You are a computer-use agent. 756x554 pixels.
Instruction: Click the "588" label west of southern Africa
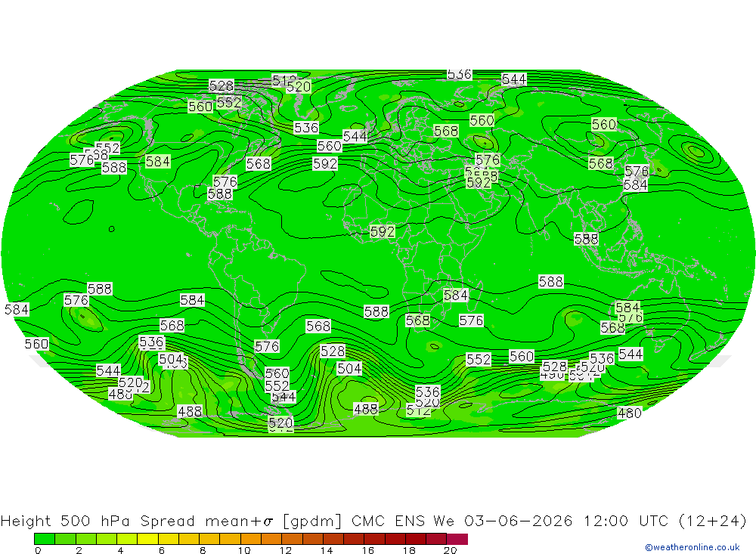376,312
